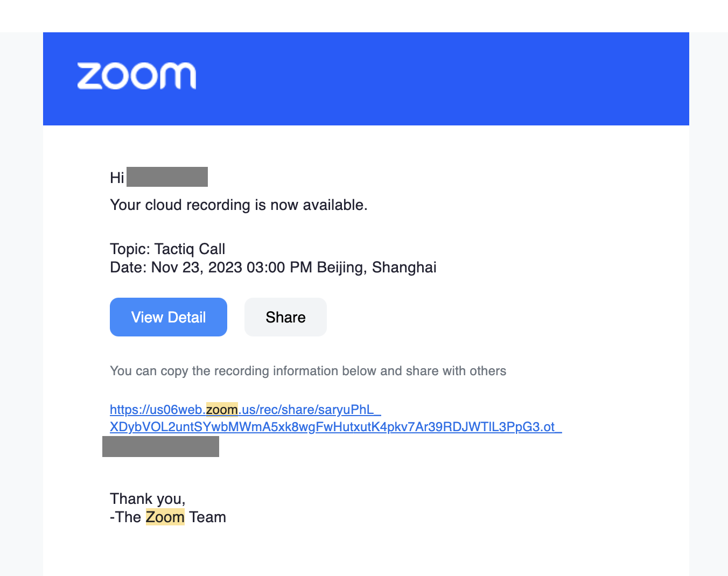This screenshot has height=576, width=728.
Task: Click the sharing instructions sentence
Action: [x=308, y=371]
